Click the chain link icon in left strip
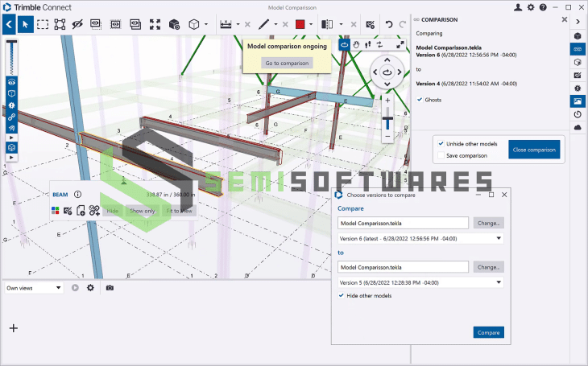 pyautogui.click(x=11, y=117)
